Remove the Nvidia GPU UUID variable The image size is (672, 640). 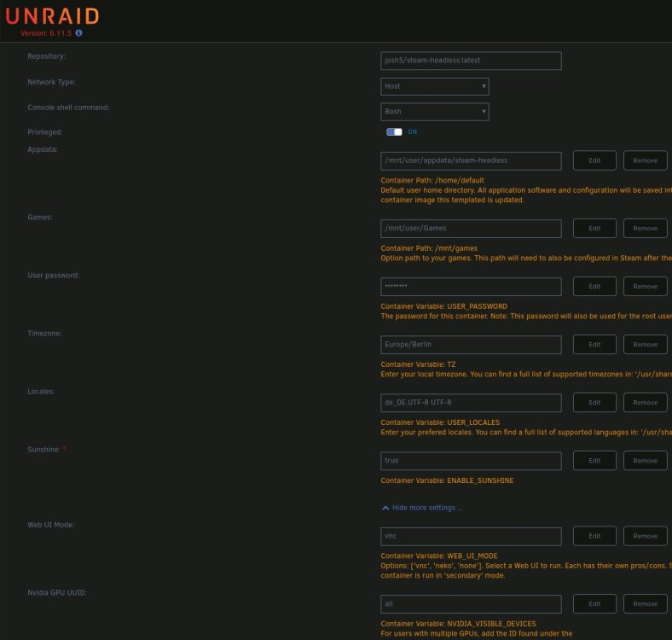click(645, 604)
